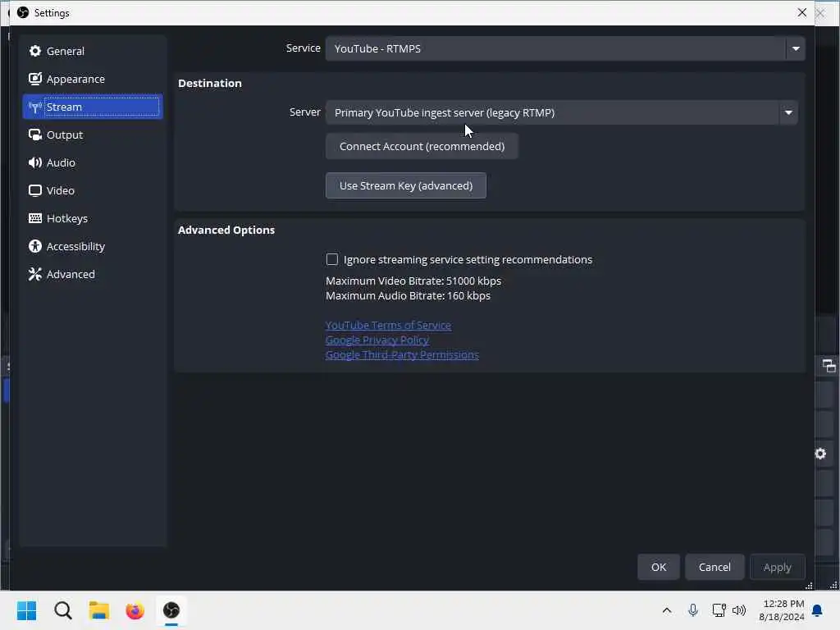Click the Maximum Video Bitrate text

[x=413, y=281]
